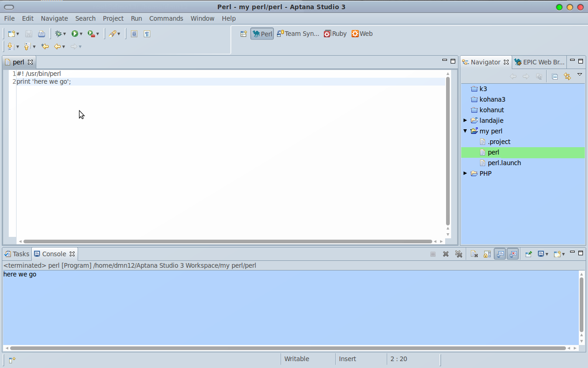
Task: Open dropdown next to New file icon
Action: (x=17, y=34)
